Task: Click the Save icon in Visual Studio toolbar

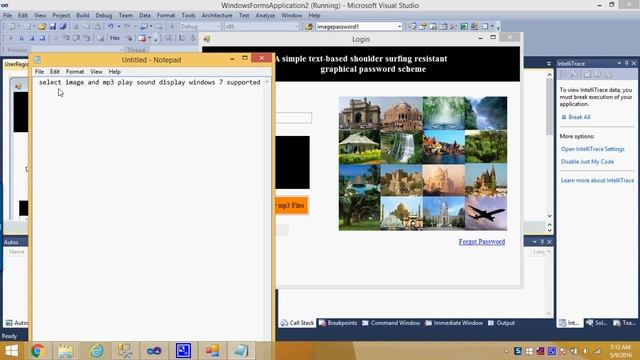Action: 53,27
